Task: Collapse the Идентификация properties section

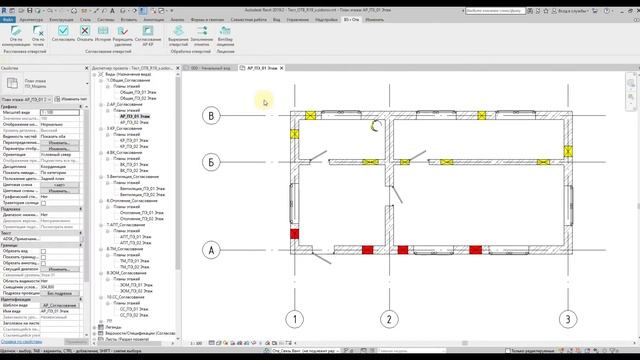Action: tap(81, 299)
